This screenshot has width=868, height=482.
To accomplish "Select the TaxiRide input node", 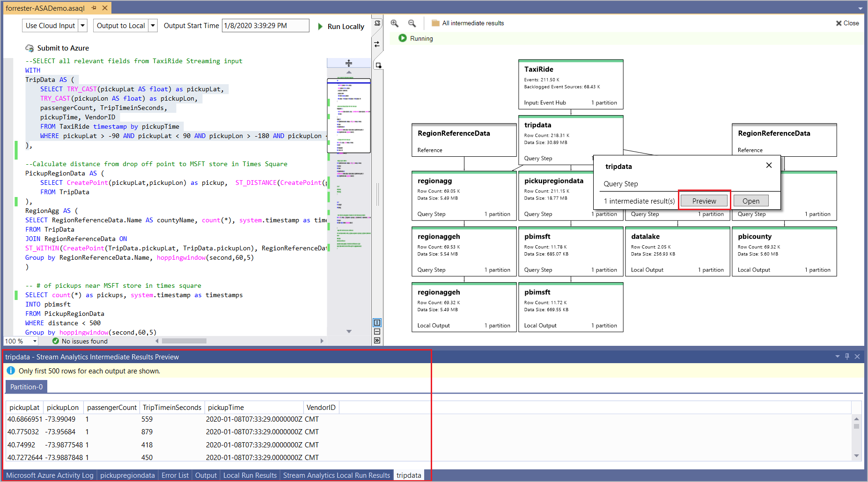I will click(x=571, y=84).
